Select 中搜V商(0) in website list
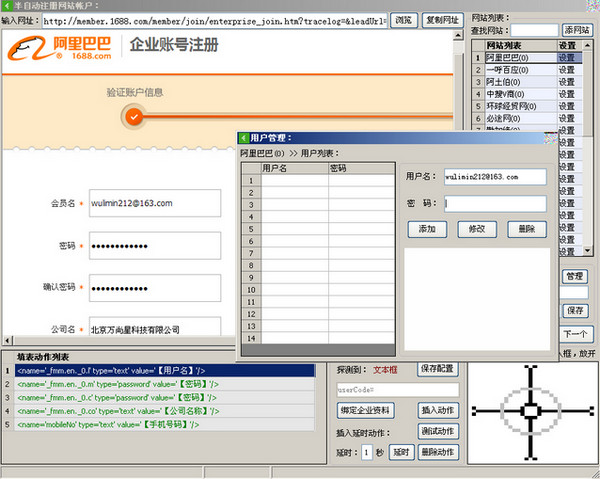 pyautogui.click(x=521, y=94)
